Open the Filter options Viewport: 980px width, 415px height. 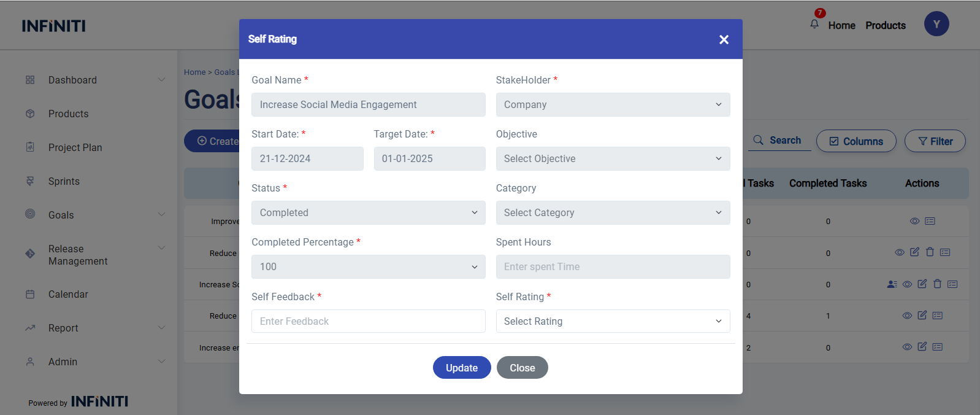pos(935,141)
